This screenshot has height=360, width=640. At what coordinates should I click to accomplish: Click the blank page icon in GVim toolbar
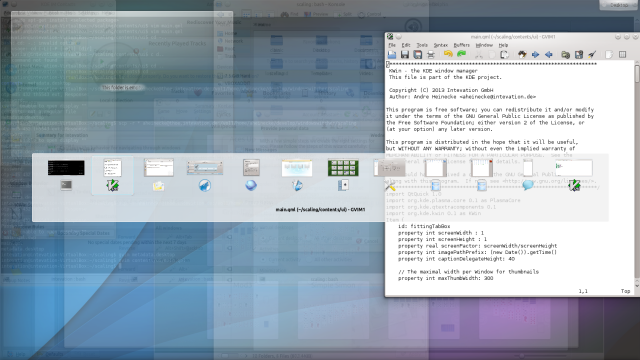[x=609, y=54]
